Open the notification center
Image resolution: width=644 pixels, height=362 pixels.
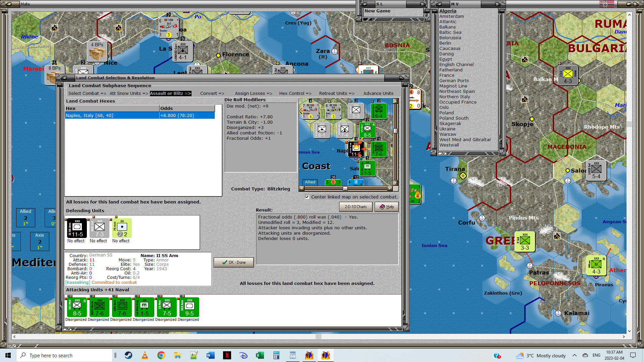point(633,355)
